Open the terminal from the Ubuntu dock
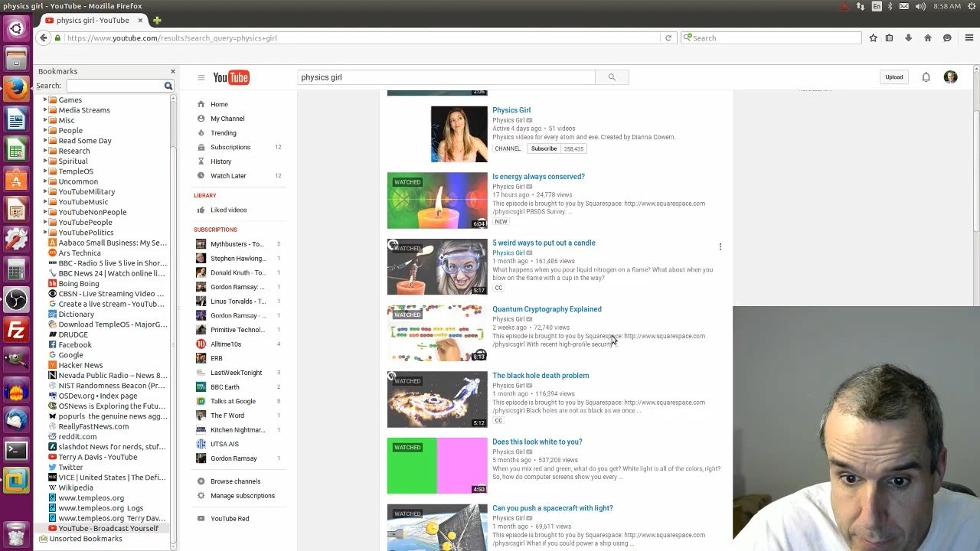 (x=16, y=451)
